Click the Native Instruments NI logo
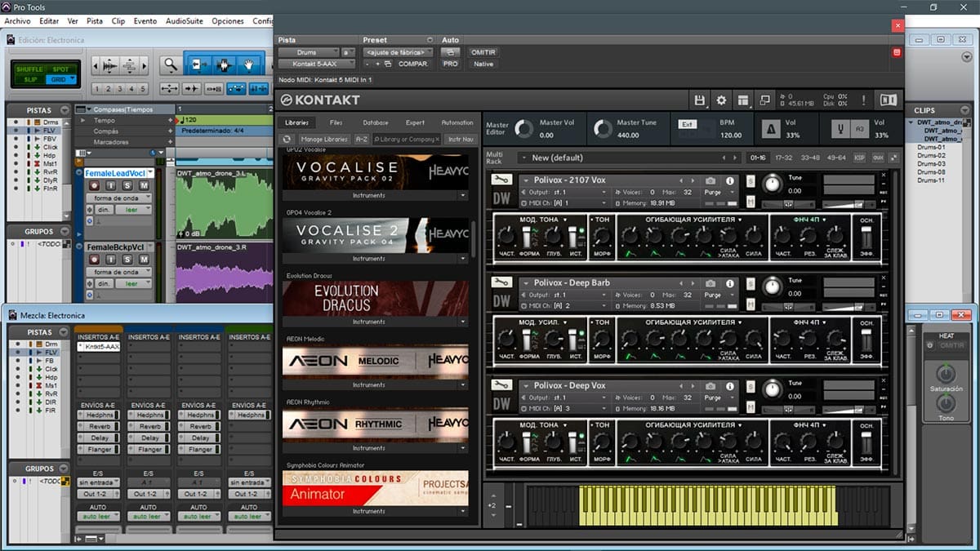 click(x=888, y=100)
